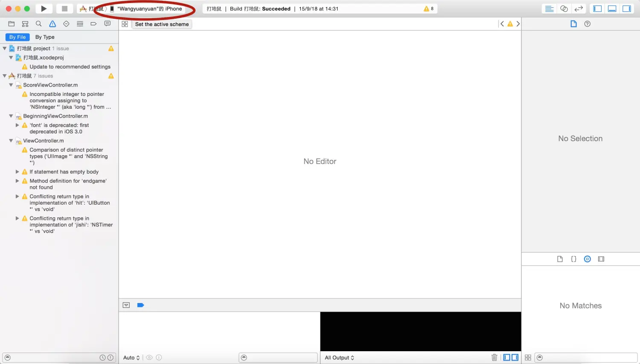640x364 pixels.
Task: Expand the 'font' is deprecated warning
Action: coord(17,125)
